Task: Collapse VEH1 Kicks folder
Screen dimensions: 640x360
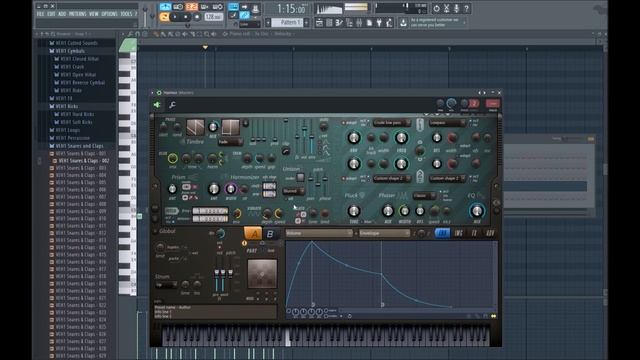Action: click(67, 107)
